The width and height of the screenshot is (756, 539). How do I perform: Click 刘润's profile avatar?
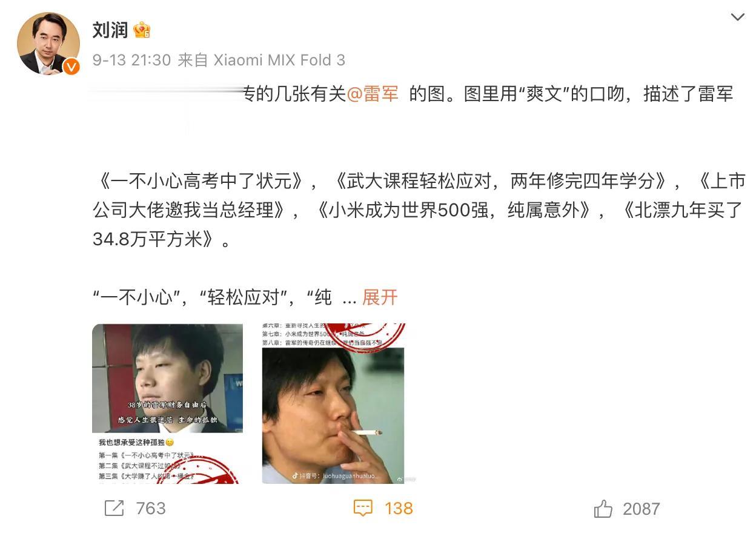pos(48,44)
